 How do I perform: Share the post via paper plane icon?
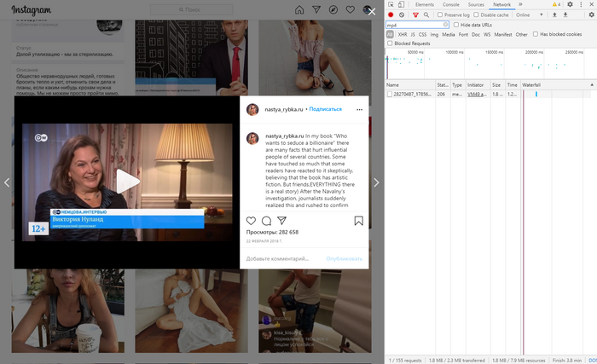pos(281,221)
